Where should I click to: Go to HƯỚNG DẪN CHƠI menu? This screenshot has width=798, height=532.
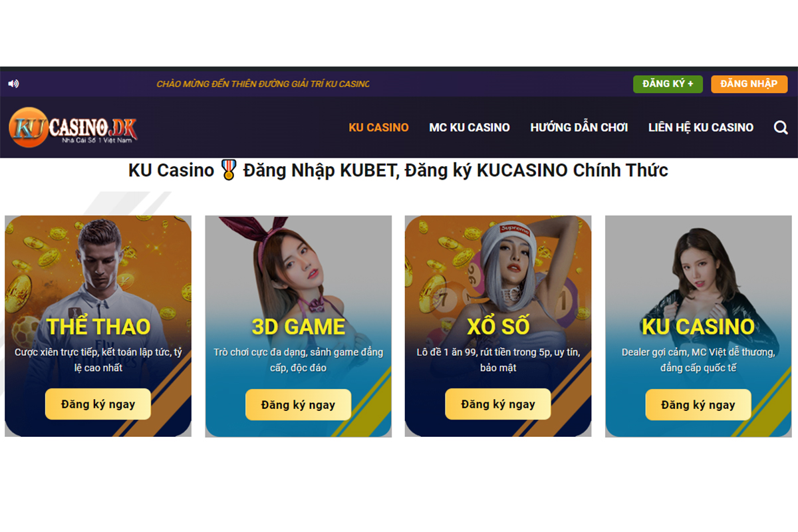click(x=579, y=128)
